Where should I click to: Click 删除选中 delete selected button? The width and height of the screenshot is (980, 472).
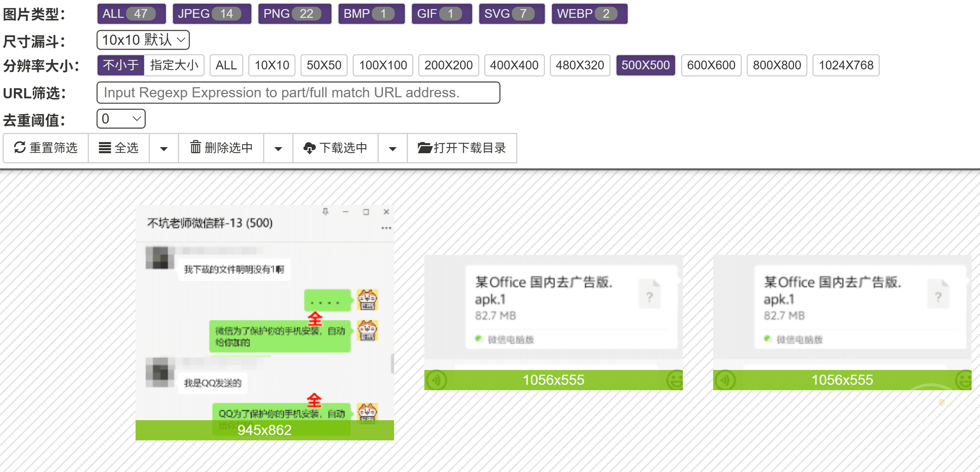(x=221, y=148)
